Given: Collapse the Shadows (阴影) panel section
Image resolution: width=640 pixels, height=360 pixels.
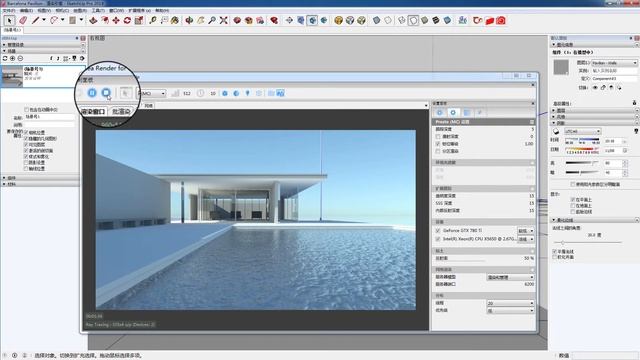Looking at the screenshot, I should tap(554, 123).
